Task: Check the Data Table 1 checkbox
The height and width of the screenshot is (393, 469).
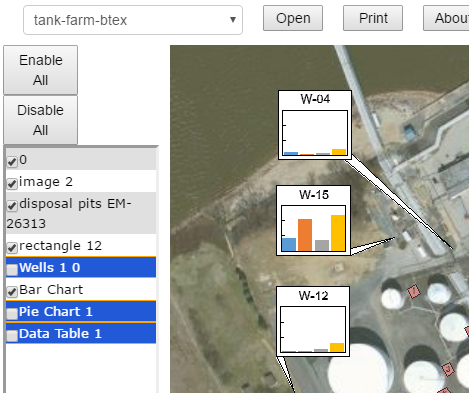Action: [12, 336]
